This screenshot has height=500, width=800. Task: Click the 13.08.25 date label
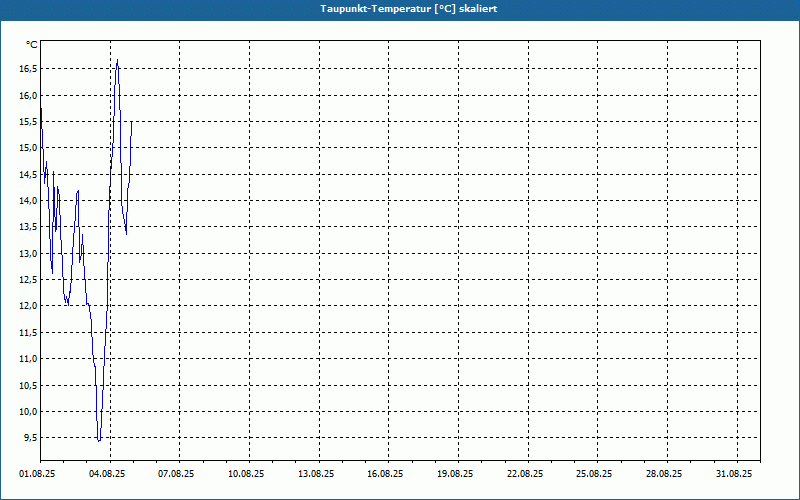316,474
